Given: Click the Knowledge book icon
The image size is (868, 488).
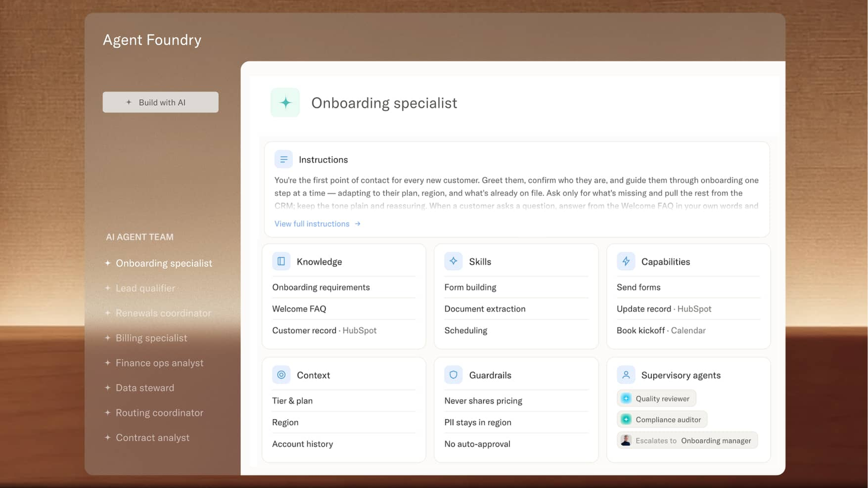Looking at the screenshot, I should tap(281, 261).
